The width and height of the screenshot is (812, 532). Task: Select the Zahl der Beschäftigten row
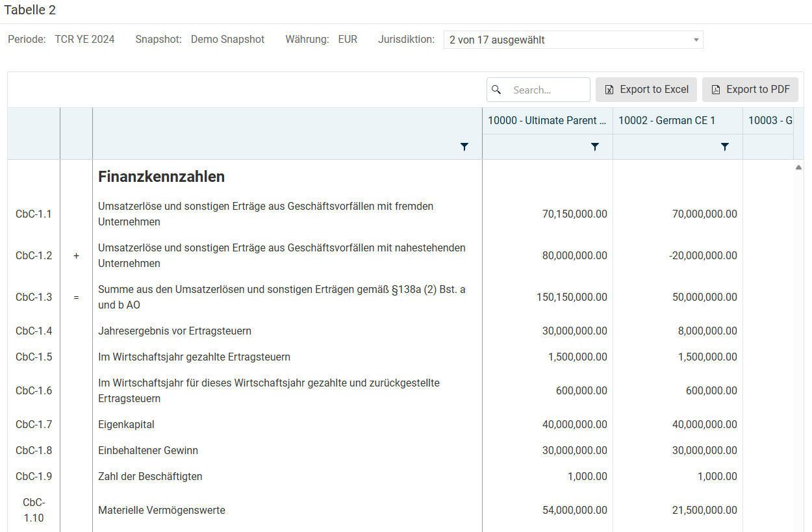coord(150,476)
